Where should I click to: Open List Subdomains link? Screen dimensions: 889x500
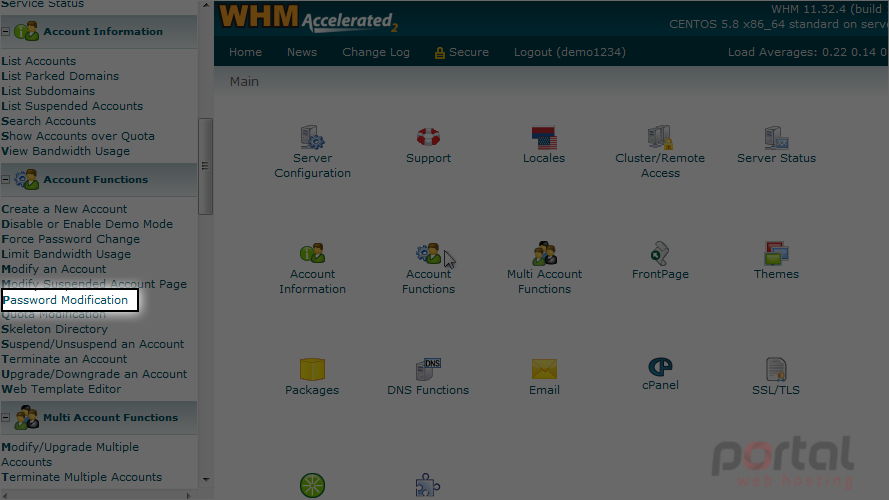click(48, 91)
